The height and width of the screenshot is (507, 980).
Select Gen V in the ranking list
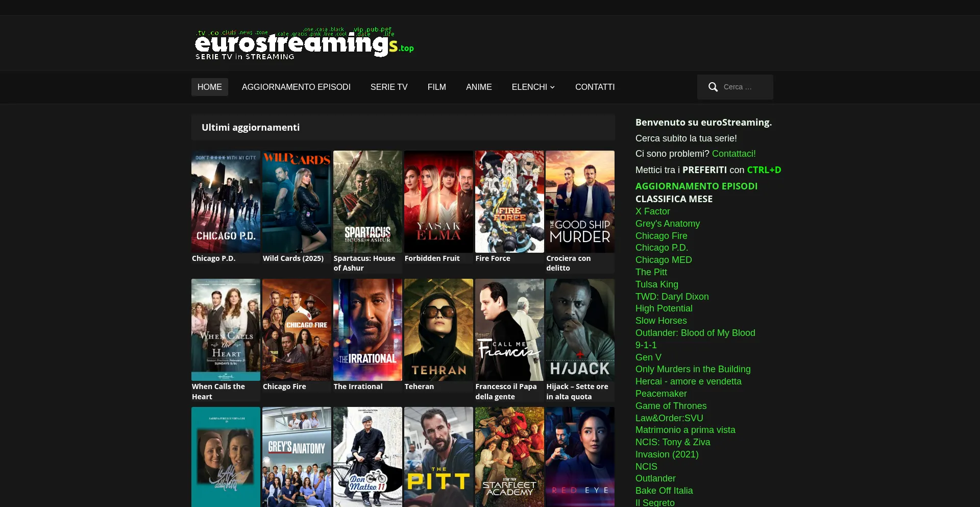[648, 357]
